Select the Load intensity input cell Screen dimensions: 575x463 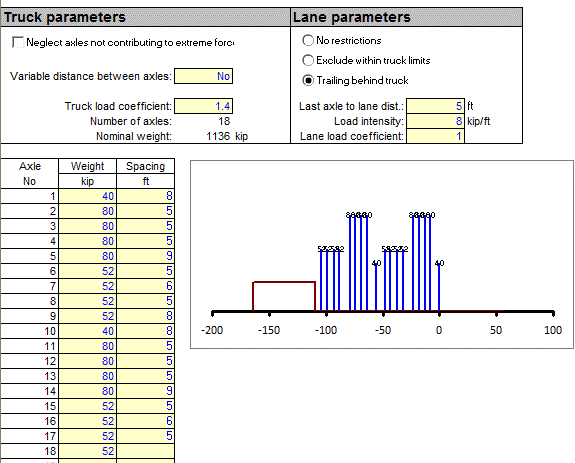pyautogui.click(x=436, y=121)
